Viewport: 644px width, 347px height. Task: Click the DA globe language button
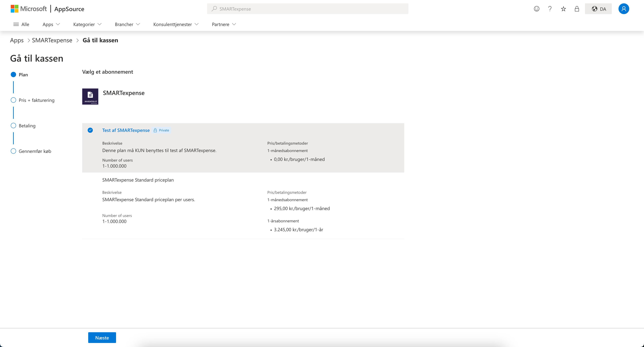pos(598,9)
